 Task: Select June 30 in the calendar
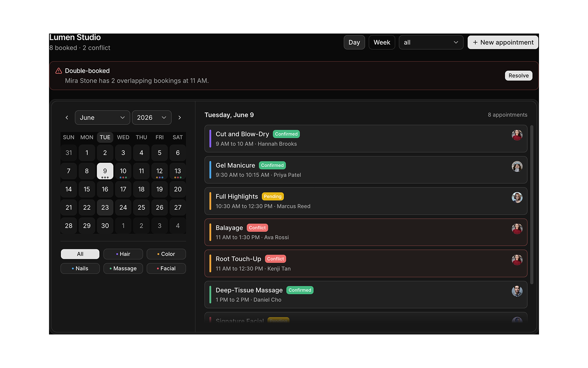pos(105,226)
